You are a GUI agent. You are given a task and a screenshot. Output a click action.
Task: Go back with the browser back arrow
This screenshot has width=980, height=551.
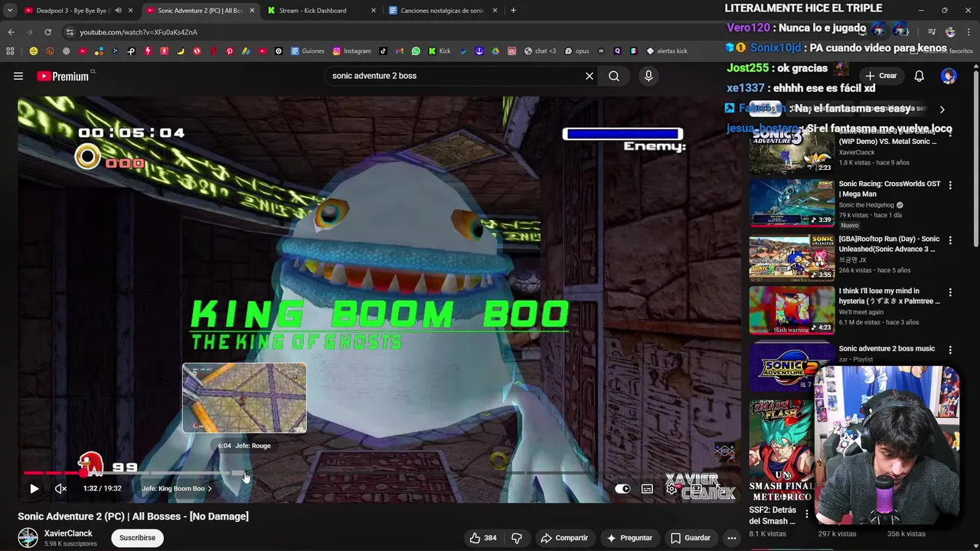point(11,32)
